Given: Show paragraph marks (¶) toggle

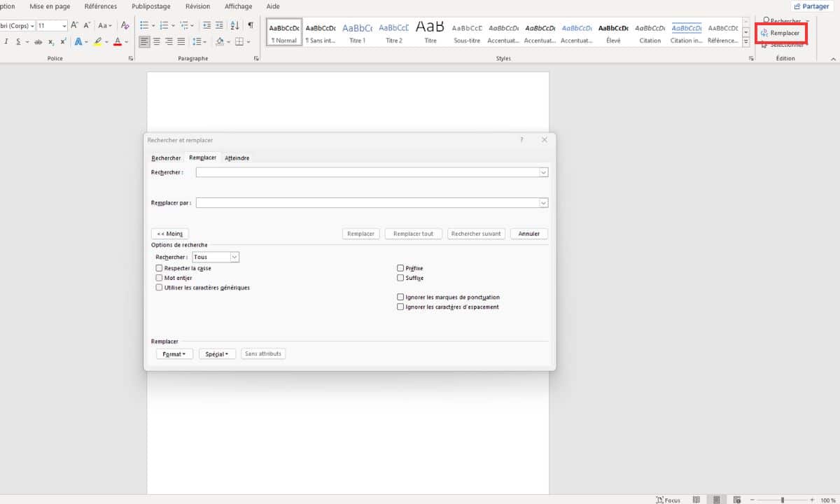Looking at the screenshot, I should coord(251,25).
